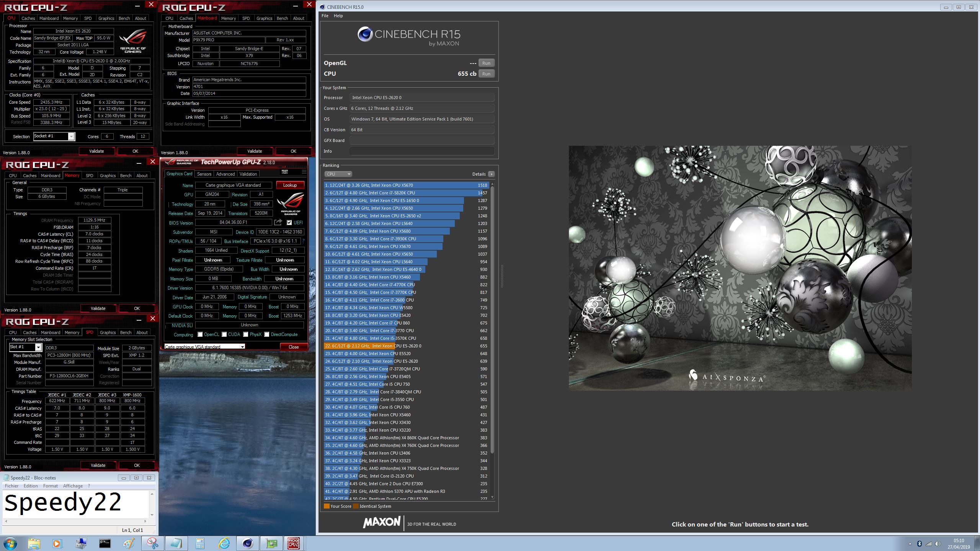Toggle the OpenCL checkbox
This screenshot has width=980, height=551.
(200, 334)
